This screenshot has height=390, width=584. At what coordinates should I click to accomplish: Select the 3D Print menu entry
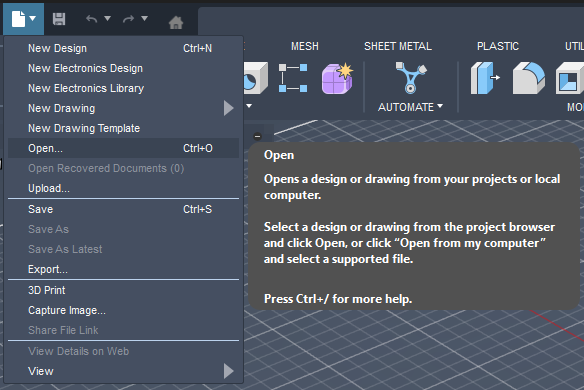pos(123,290)
